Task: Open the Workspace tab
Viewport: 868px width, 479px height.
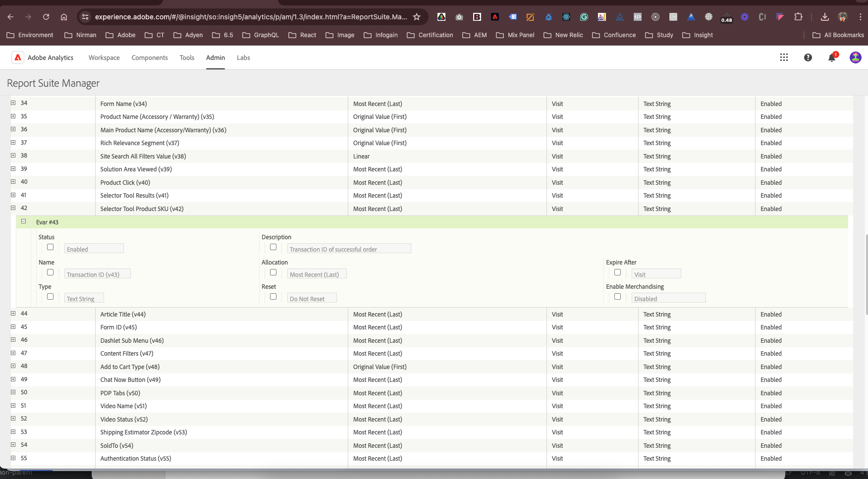Action: (x=104, y=57)
